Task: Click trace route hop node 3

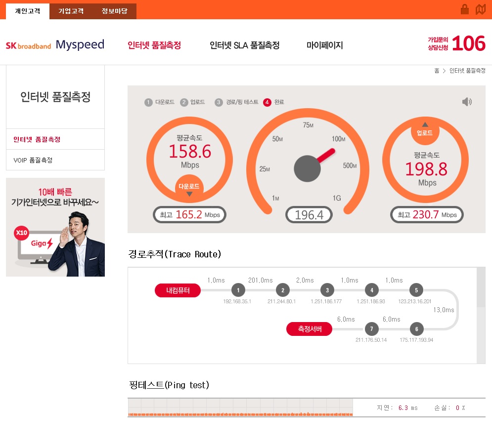Action: (327, 290)
